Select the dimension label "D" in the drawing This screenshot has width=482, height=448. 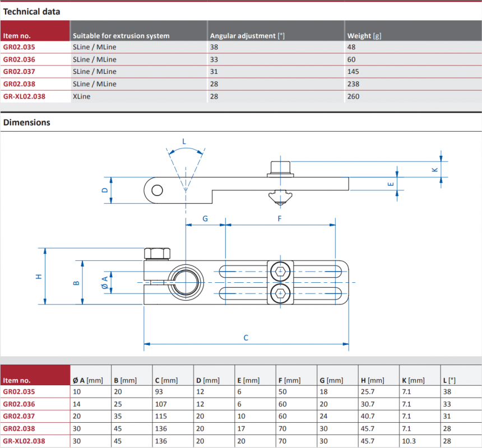point(105,190)
